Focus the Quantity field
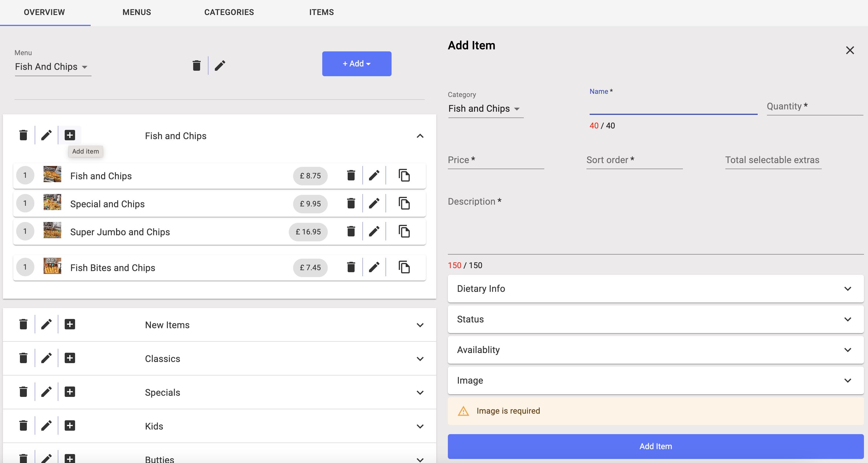The height and width of the screenshot is (463, 868). [x=815, y=107]
